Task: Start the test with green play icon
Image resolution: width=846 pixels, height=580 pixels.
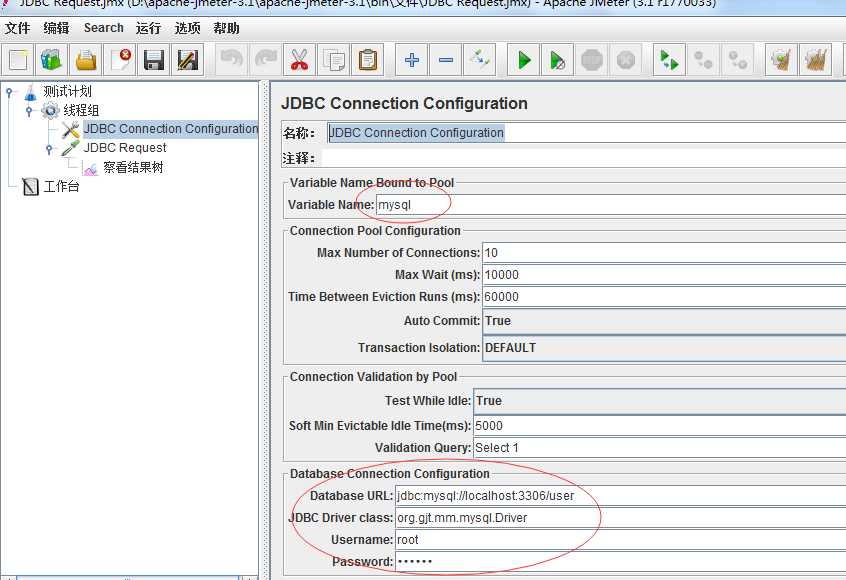Action: tap(524, 60)
